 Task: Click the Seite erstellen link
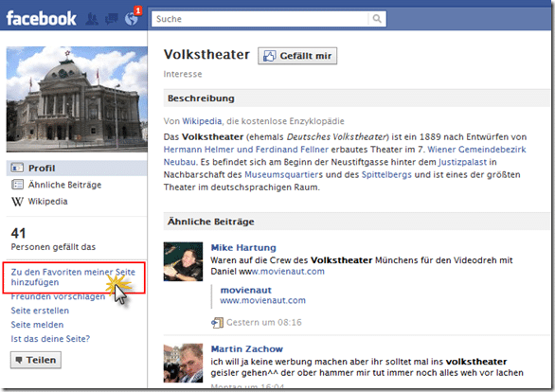coord(40,311)
